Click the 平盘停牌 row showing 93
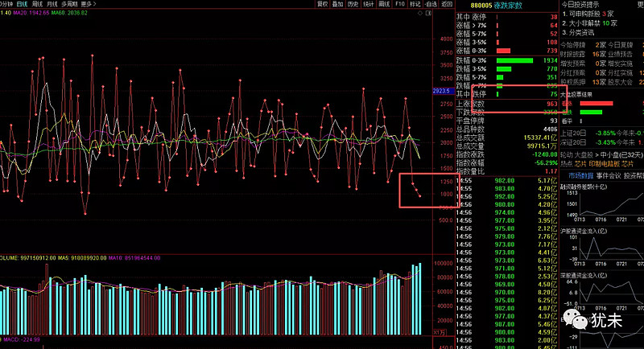644x349 pixels. pos(507,121)
